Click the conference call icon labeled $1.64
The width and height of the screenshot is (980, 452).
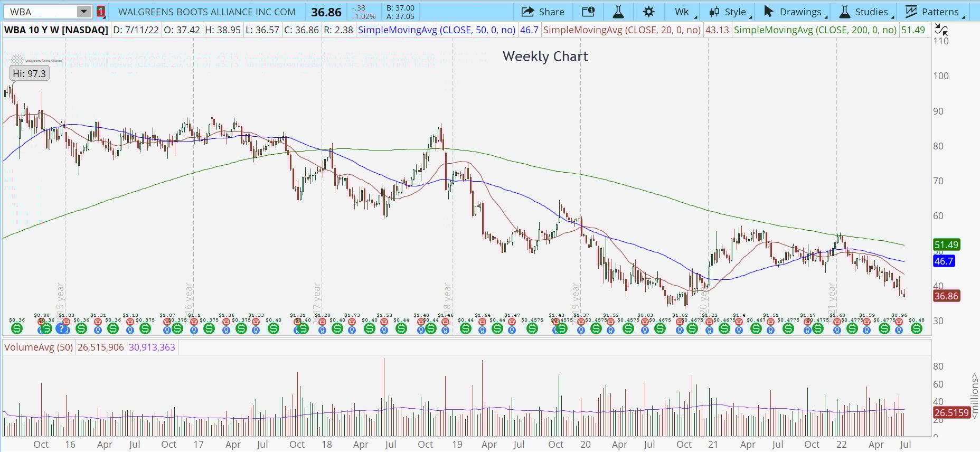482,321
